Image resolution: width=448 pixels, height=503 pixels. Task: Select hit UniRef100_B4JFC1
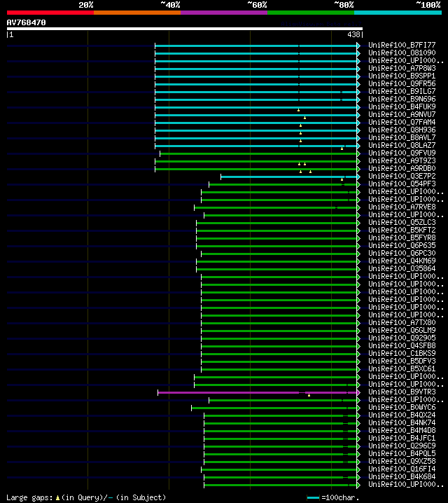pos(402,438)
